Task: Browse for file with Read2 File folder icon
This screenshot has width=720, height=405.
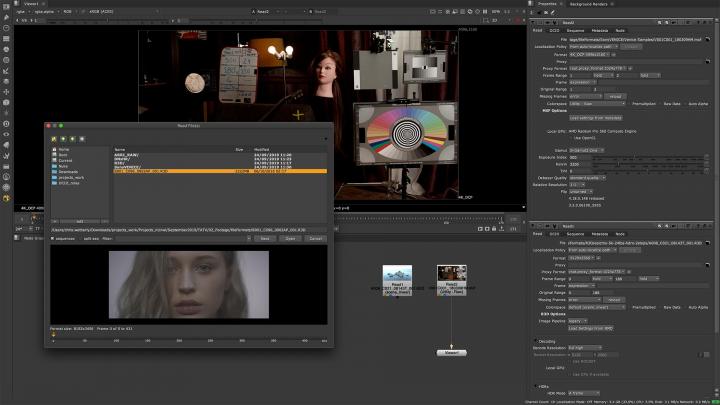Action: click(x=708, y=39)
